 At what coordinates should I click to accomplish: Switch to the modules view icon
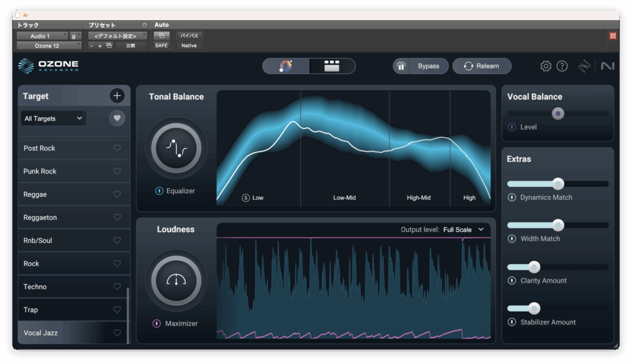[332, 66]
